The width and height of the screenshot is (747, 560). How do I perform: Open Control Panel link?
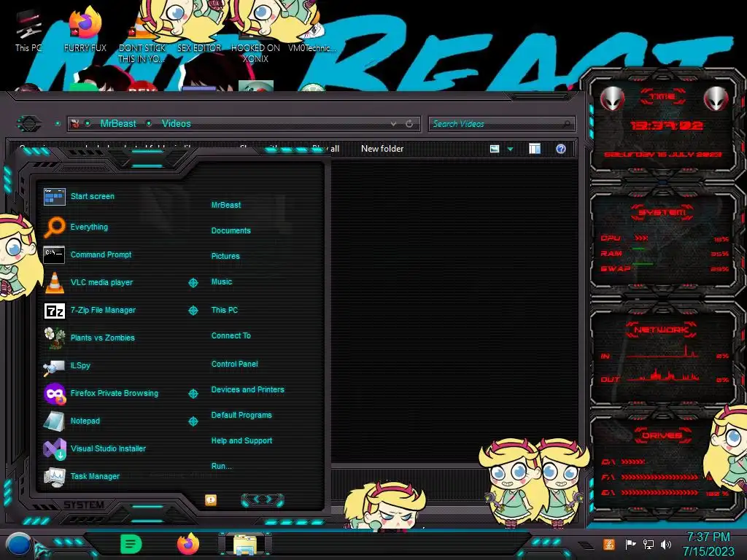pos(234,364)
